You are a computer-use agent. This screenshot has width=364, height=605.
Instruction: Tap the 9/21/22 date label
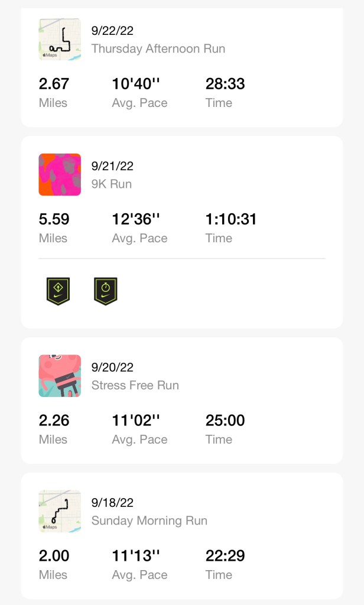coord(112,166)
